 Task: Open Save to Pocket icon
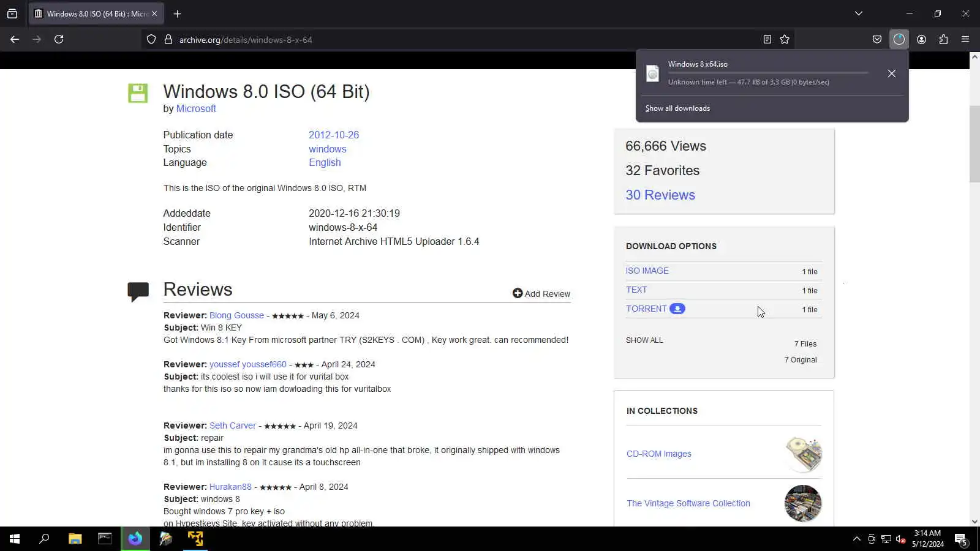pyautogui.click(x=877, y=39)
